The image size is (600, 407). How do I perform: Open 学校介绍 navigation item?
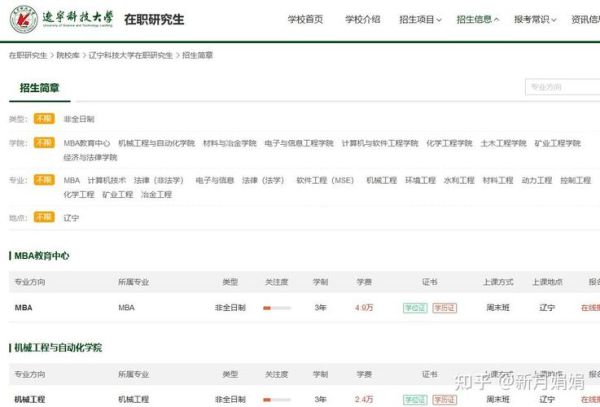[363, 19]
